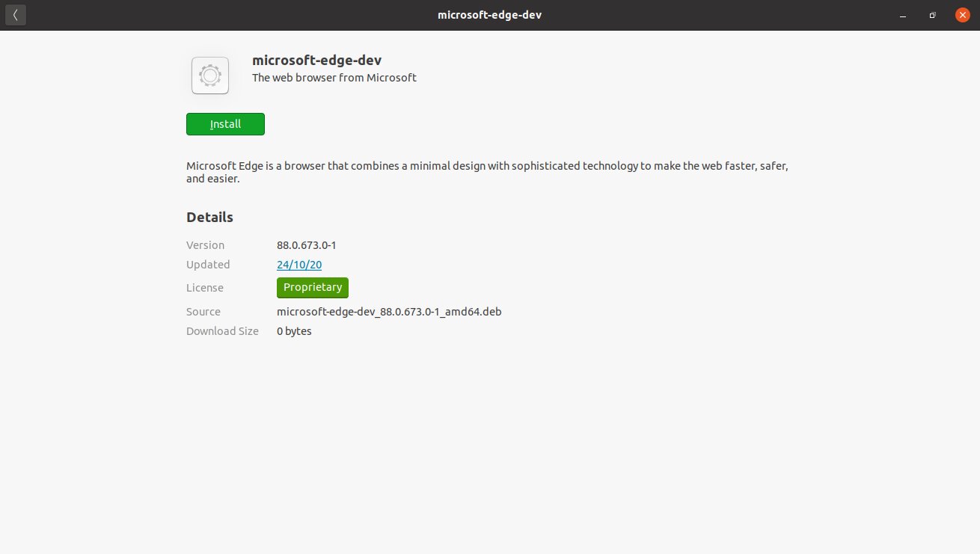Go back using the header arrow button
The width and height of the screenshot is (980, 554).
(x=16, y=15)
